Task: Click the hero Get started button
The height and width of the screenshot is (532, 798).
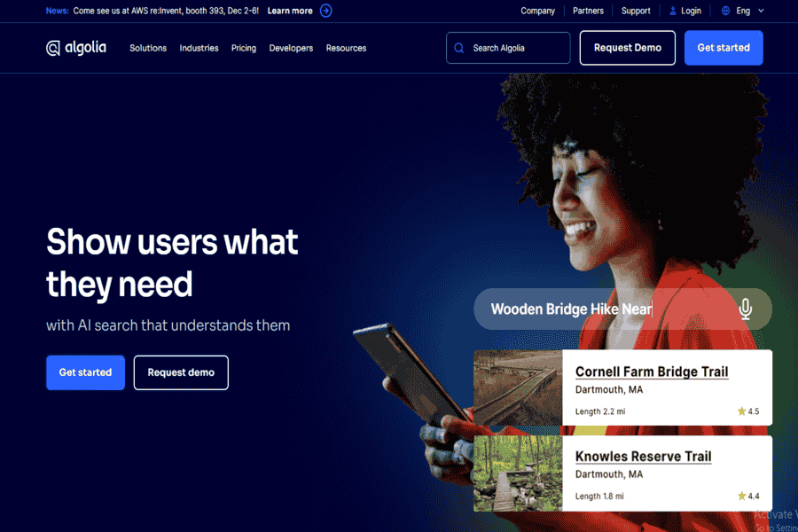Action: point(85,372)
